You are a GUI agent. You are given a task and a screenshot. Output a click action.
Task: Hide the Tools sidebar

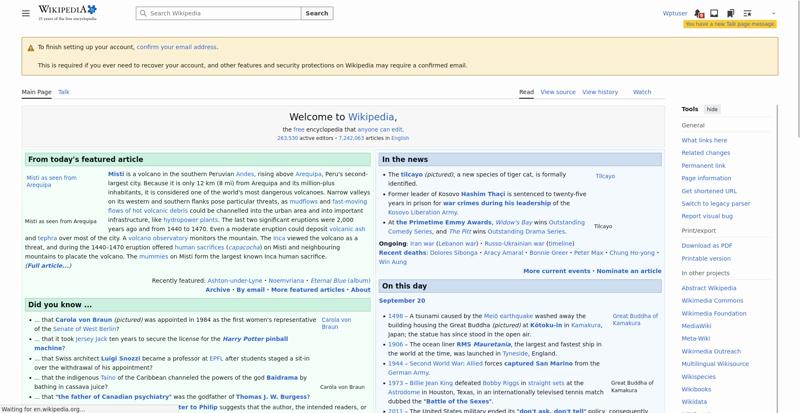tap(712, 109)
